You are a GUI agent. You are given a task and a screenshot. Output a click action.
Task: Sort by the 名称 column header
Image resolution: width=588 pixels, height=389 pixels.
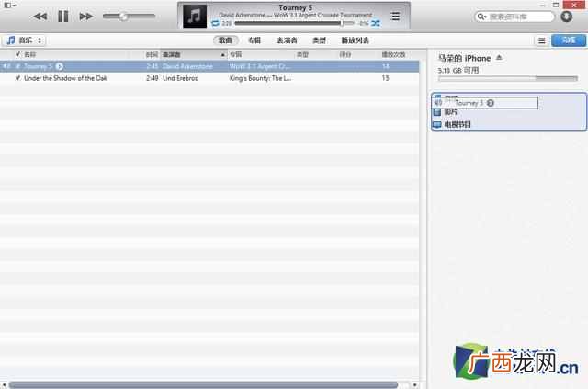pyautogui.click(x=29, y=55)
